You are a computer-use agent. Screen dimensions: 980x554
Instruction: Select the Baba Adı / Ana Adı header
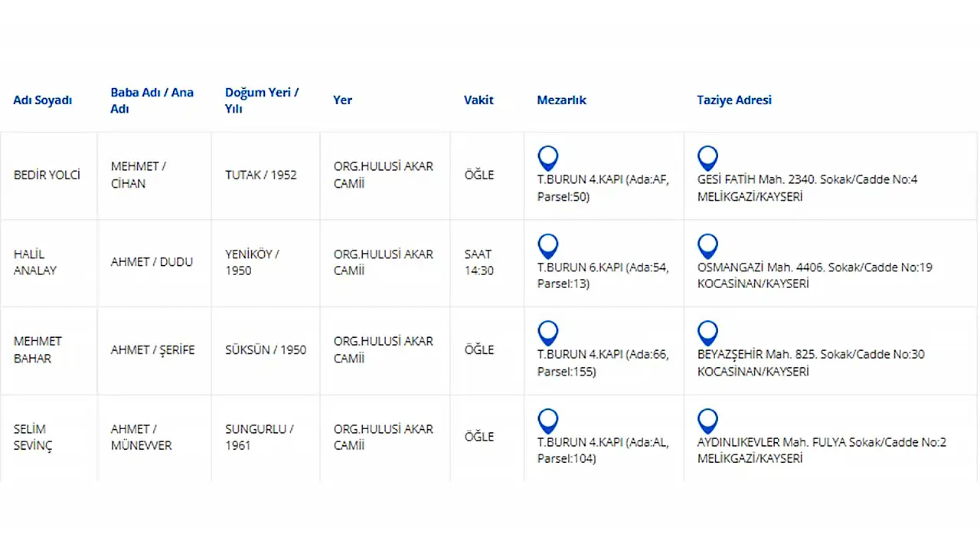[x=152, y=100]
